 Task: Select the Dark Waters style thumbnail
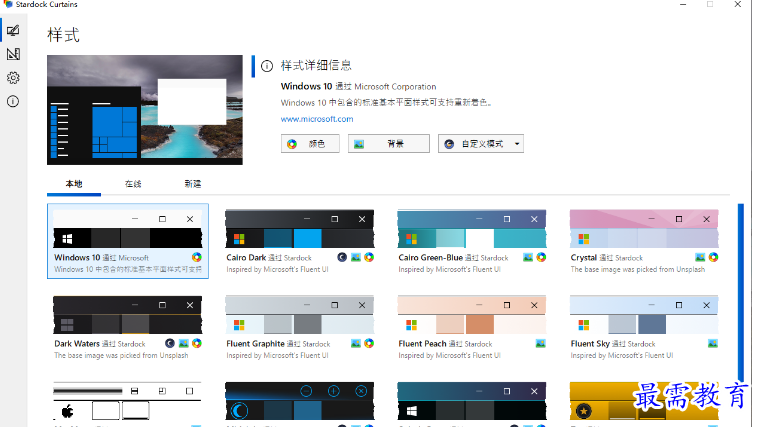[127, 315]
